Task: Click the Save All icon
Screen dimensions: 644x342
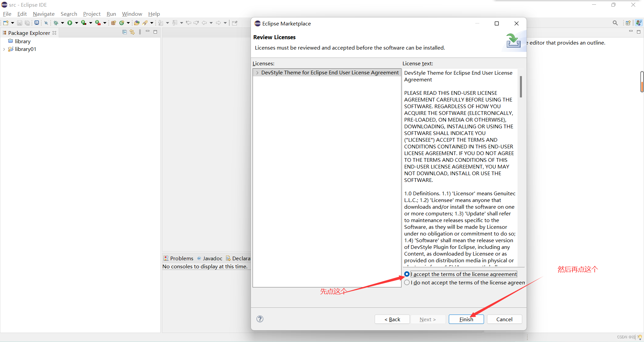Action: [x=28, y=23]
